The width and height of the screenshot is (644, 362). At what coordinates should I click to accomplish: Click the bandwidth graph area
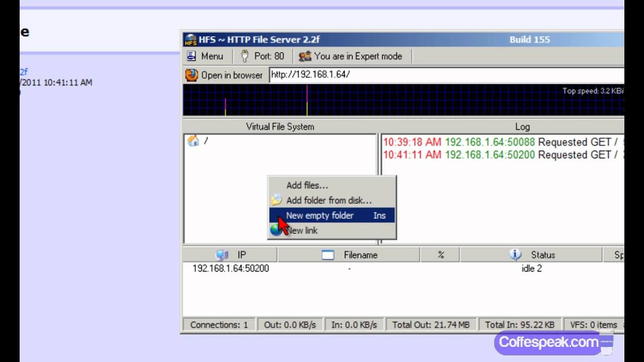pyautogui.click(x=403, y=101)
